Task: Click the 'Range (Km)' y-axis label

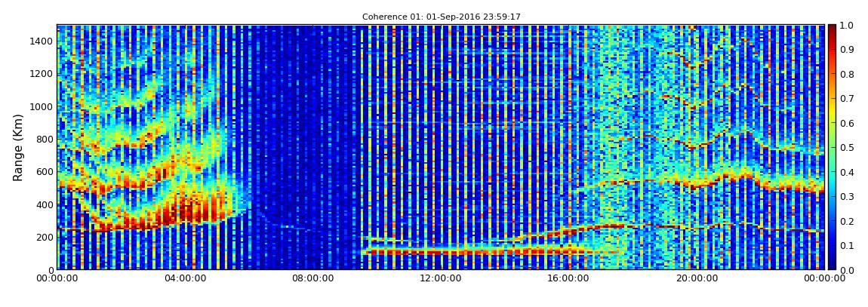Action: point(17,147)
